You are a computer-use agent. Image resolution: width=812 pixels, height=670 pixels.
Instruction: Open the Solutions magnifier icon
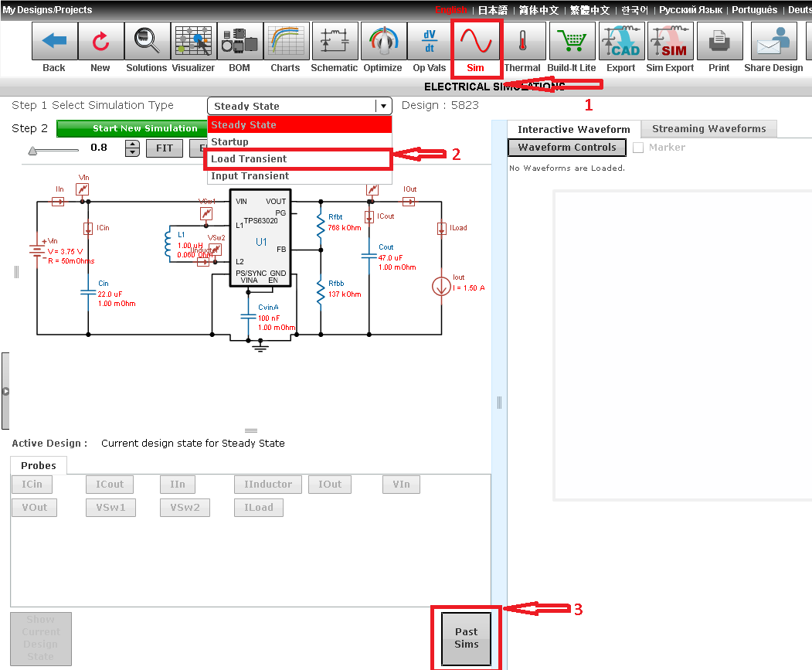147,41
